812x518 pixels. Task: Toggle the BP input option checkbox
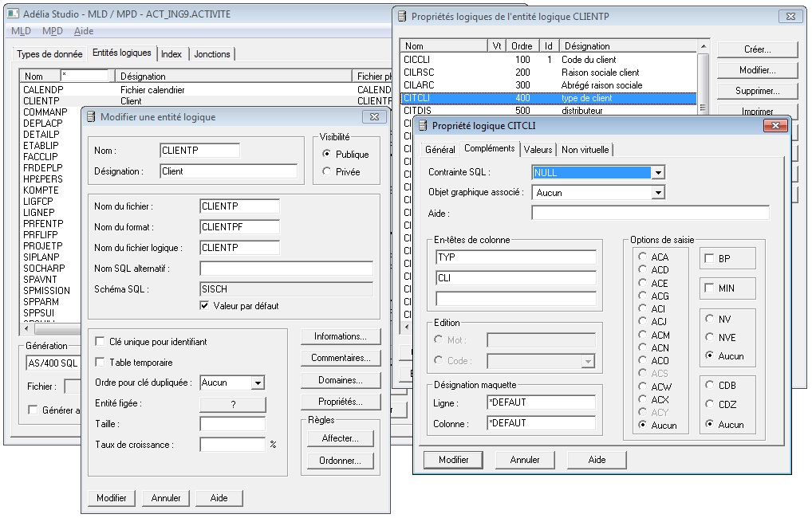click(709, 259)
